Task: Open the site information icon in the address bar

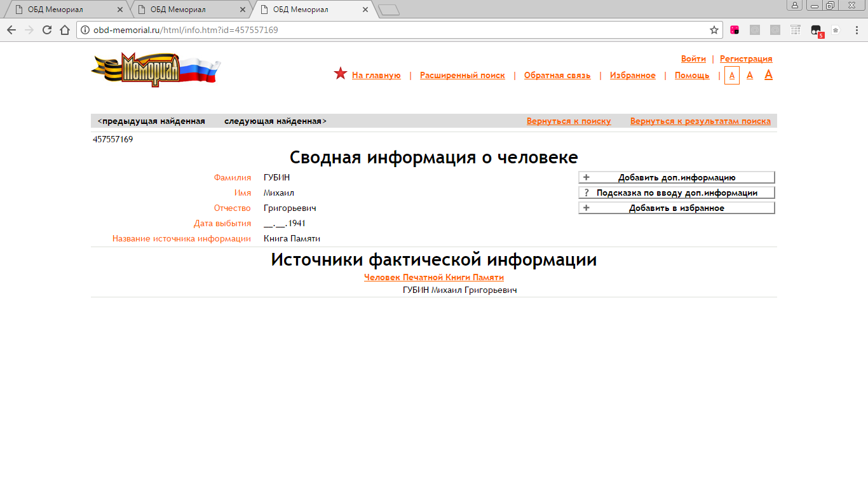Action: coord(85,30)
